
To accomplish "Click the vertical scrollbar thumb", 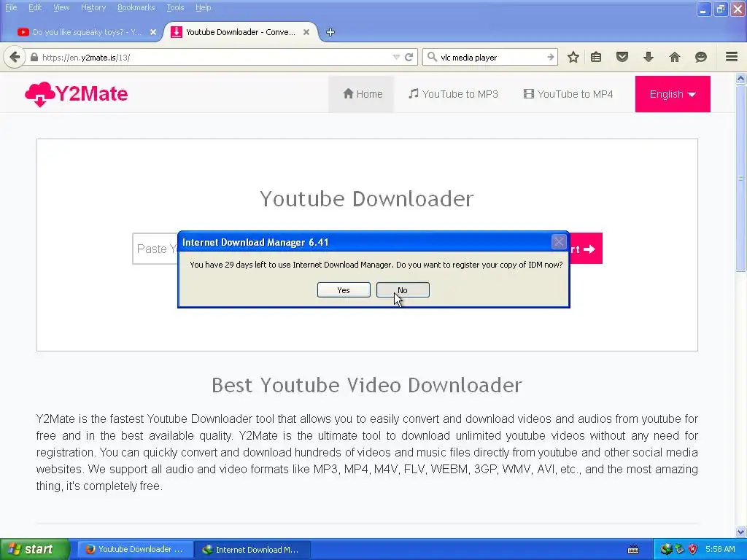I will [740, 177].
